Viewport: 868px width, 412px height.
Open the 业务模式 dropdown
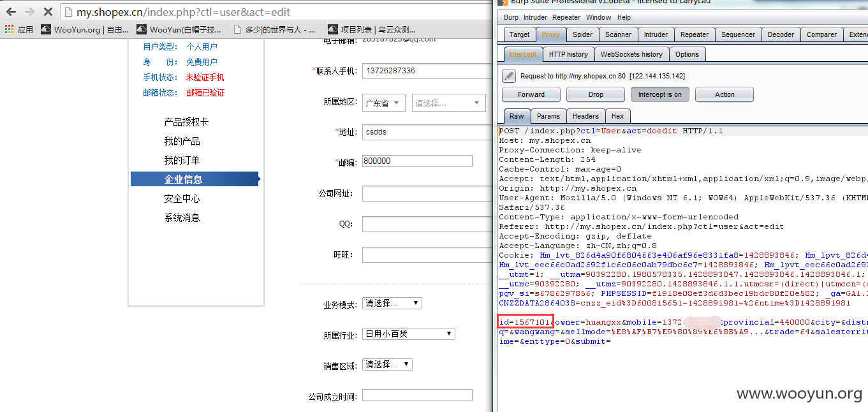(392, 303)
